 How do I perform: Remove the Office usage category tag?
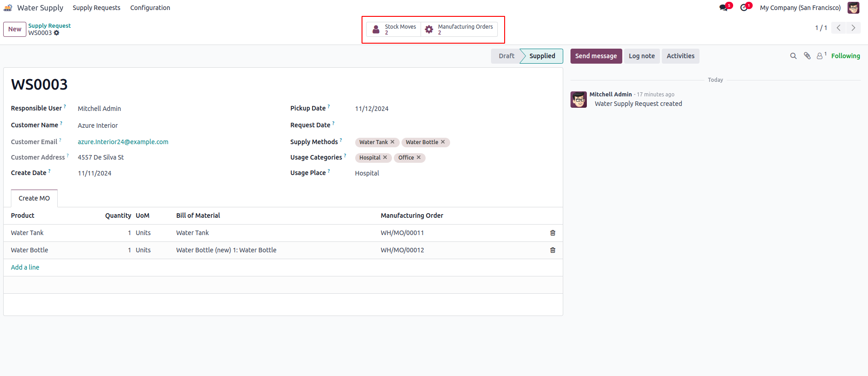pos(419,157)
